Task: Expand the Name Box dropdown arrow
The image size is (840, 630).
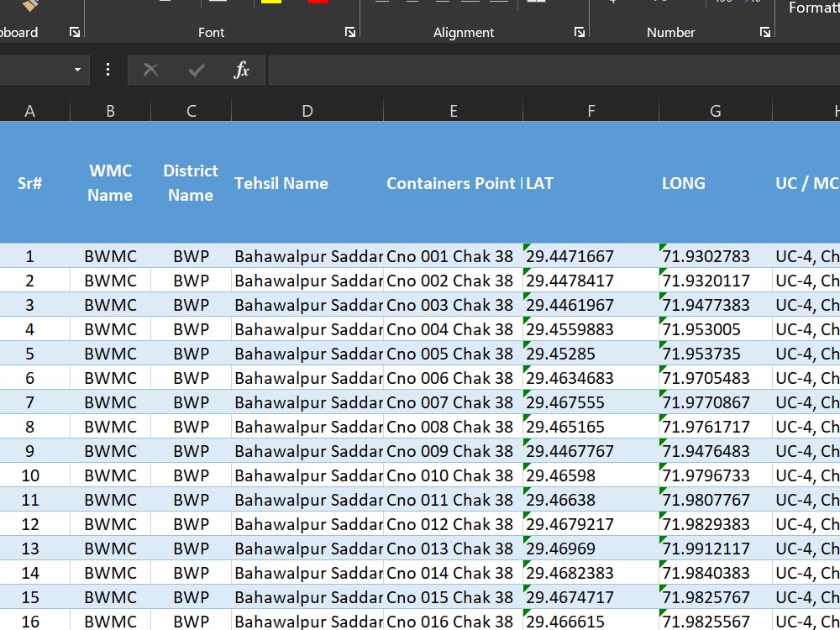Action: [77, 71]
